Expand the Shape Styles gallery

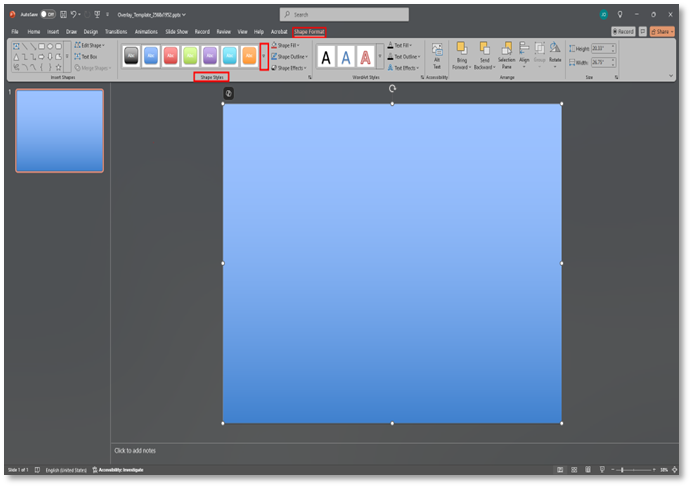pyautogui.click(x=264, y=57)
